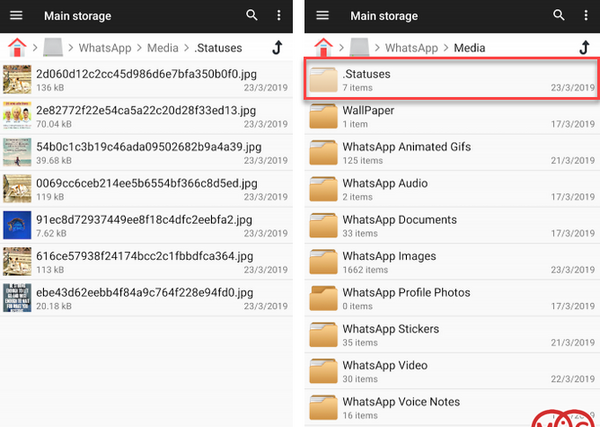Click 'Main storage' title in right pane

coord(384,16)
